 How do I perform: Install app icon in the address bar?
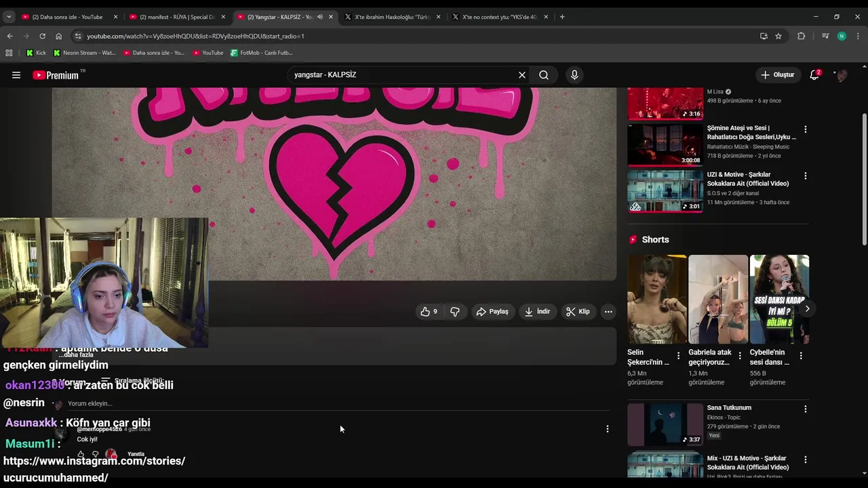[764, 36]
